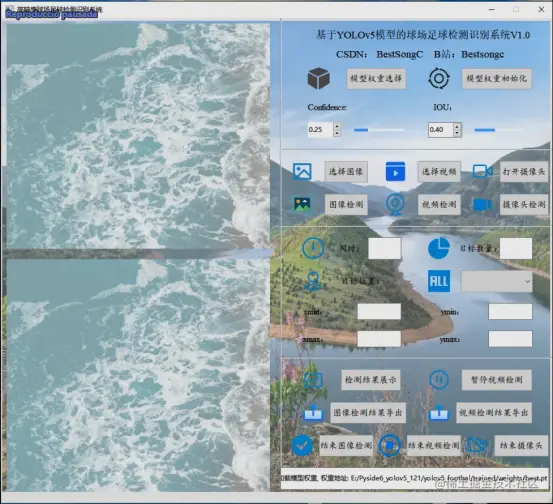This screenshot has width=553, height=504.
Task: Click the IOU 0.40 spin box field
Action: click(440, 129)
